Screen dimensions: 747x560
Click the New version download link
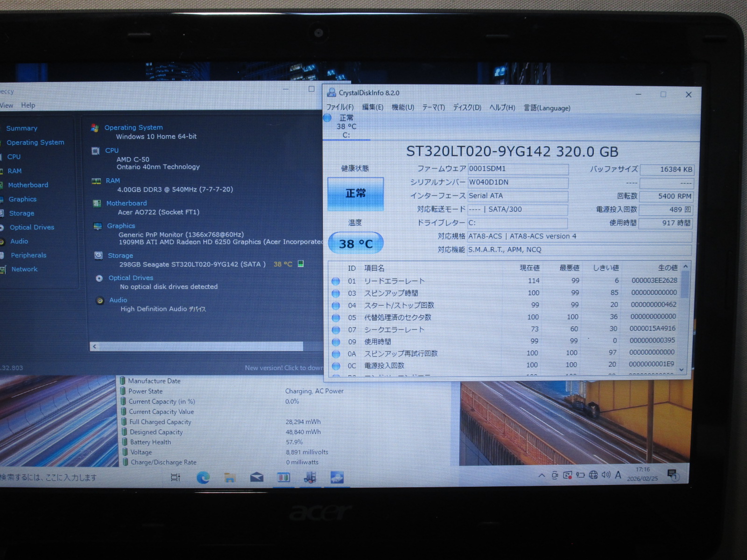(x=283, y=368)
